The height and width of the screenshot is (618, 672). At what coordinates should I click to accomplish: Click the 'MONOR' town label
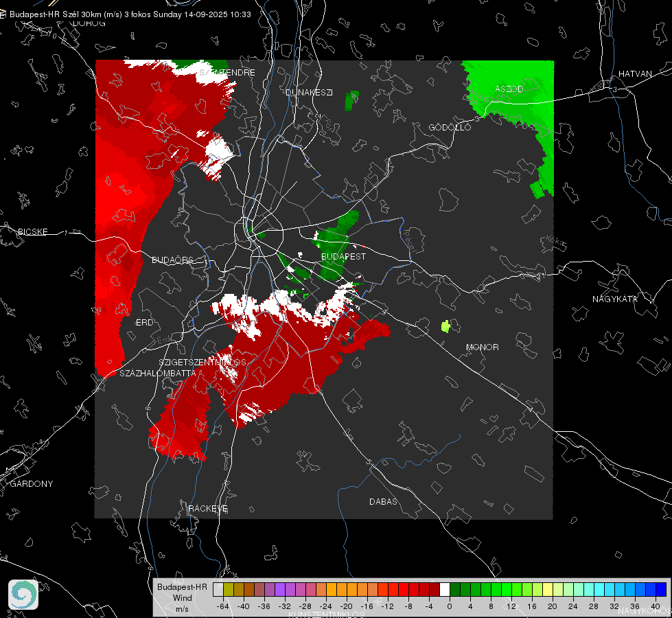point(482,347)
